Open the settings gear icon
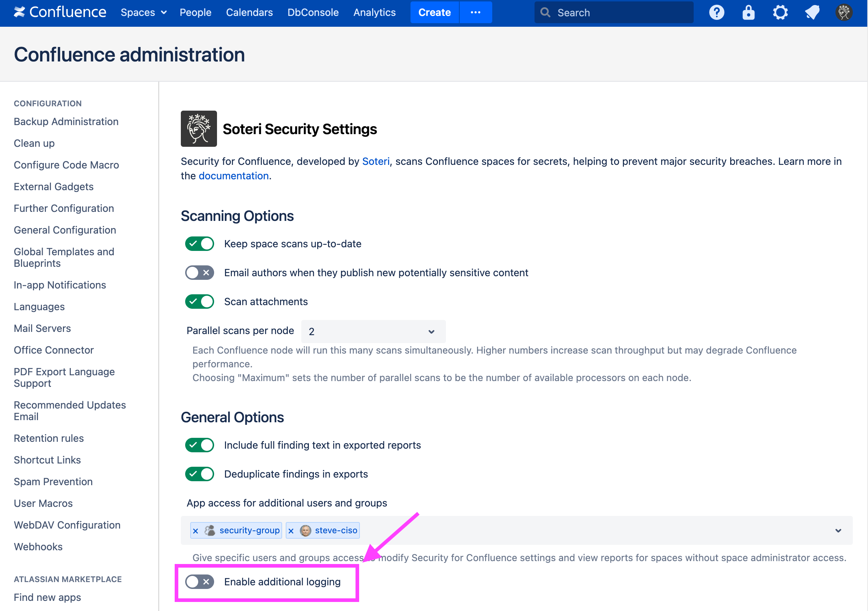Screen dimensions: 868x611 [x=780, y=12]
